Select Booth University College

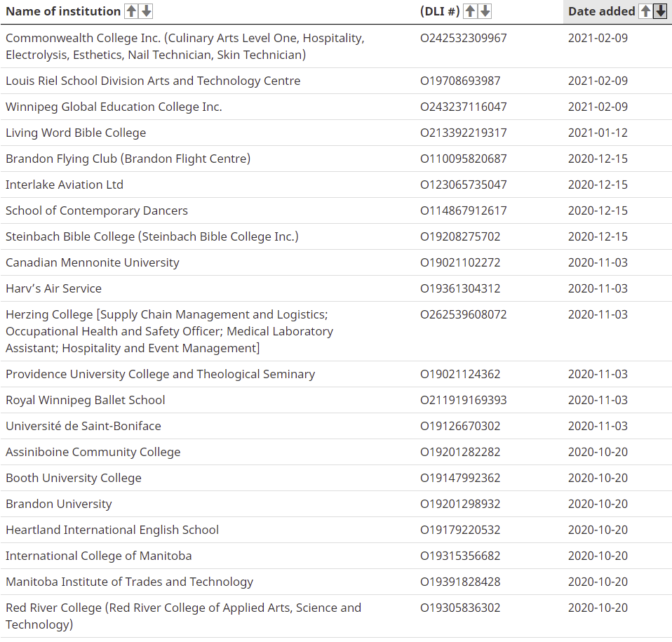[x=73, y=478]
